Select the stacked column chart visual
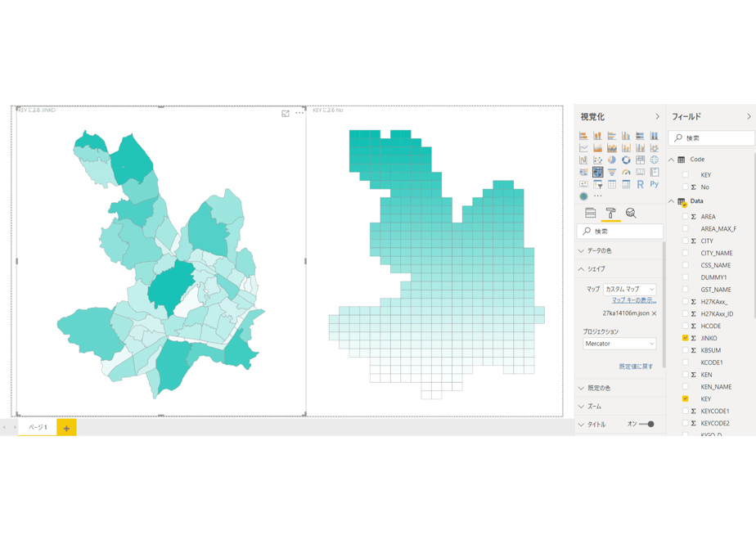The height and width of the screenshot is (540, 756). pos(597,136)
